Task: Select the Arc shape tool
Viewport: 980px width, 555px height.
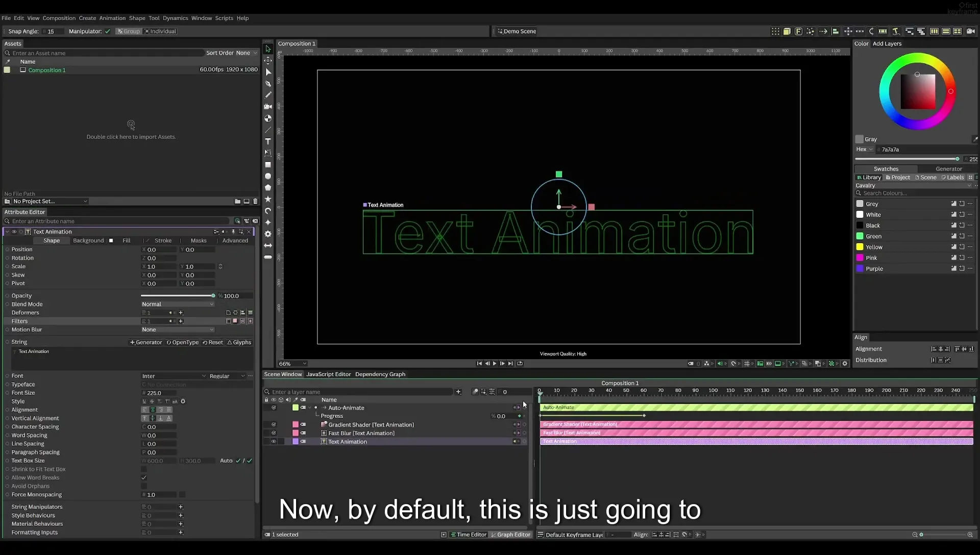Action: [268, 211]
